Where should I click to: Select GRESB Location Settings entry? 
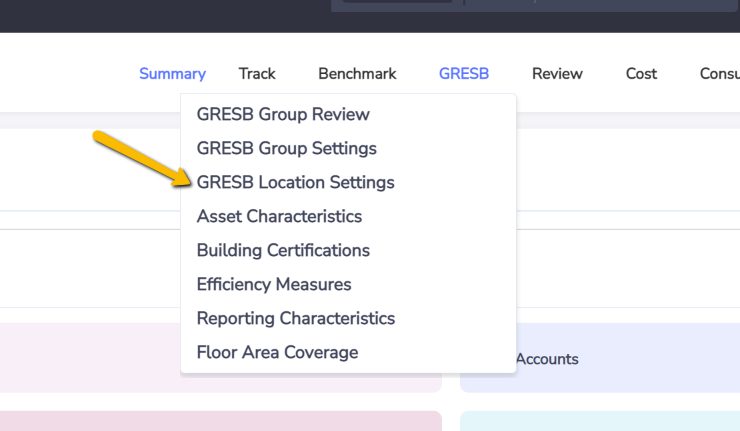click(295, 182)
